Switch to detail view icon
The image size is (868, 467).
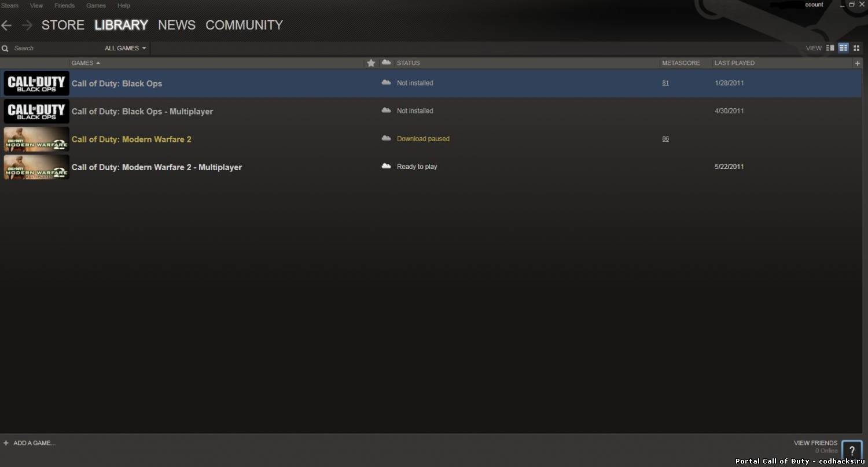click(830, 48)
